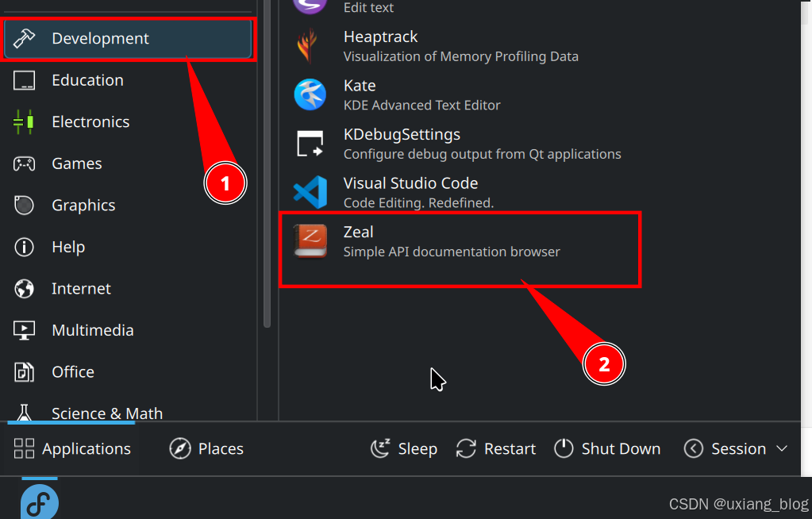Viewport: 812px width, 519px height.
Task: Click the Graphics category icon
Action: (x=24, y=205)
